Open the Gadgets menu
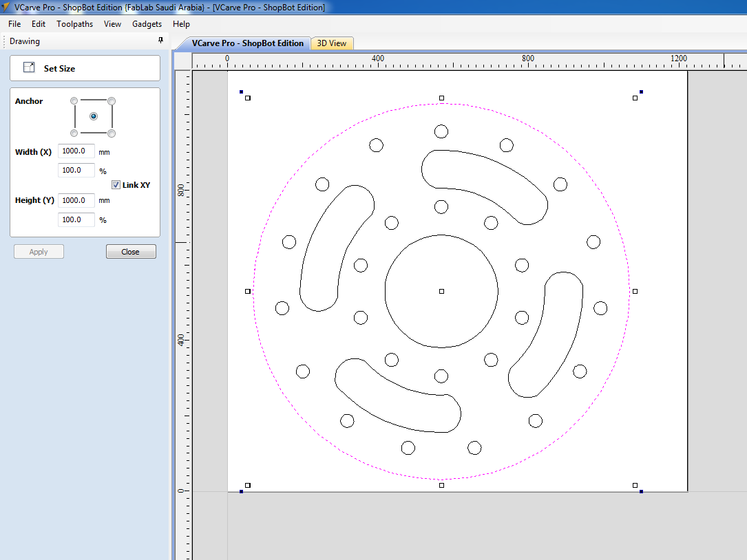Screen dimensions: 747x560 tap(147, 24)
